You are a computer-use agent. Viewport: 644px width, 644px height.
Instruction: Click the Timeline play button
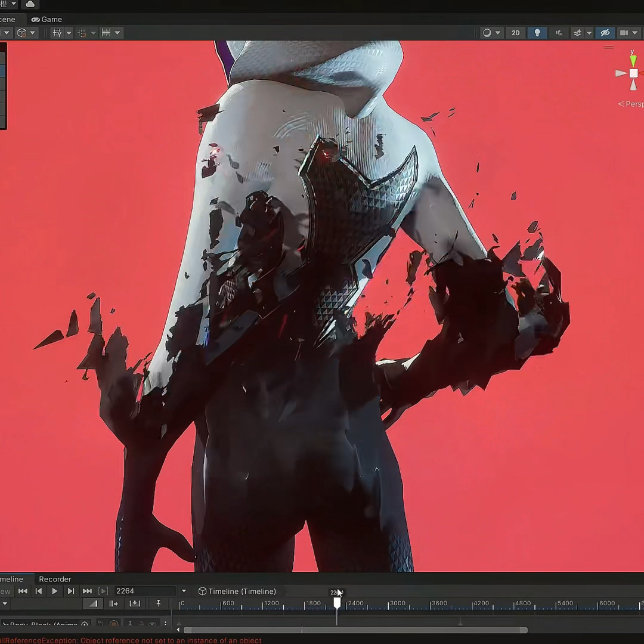tap(54, 591)
